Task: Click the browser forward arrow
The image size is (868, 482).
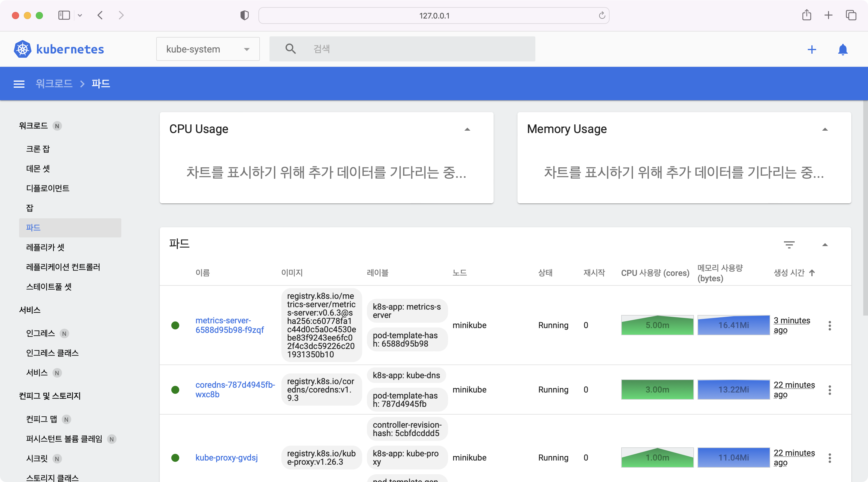Action: point(121,16)
